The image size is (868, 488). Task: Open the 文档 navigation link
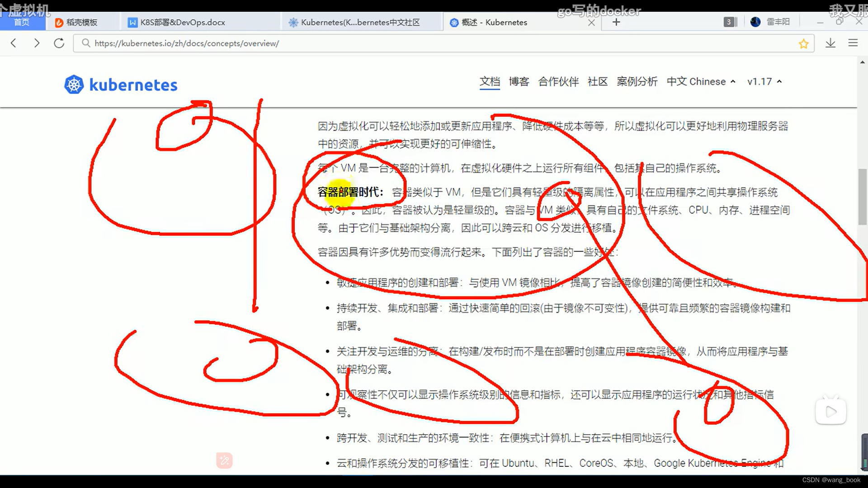pos(490,82)
